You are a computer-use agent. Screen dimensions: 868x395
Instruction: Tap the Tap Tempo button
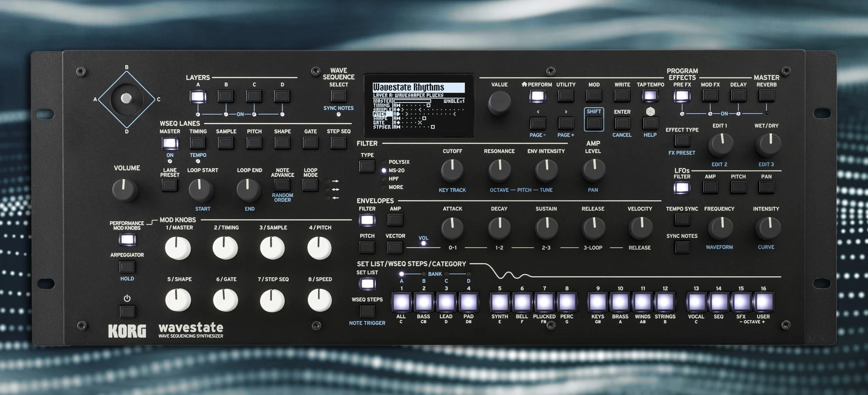[x=650, y=96]
